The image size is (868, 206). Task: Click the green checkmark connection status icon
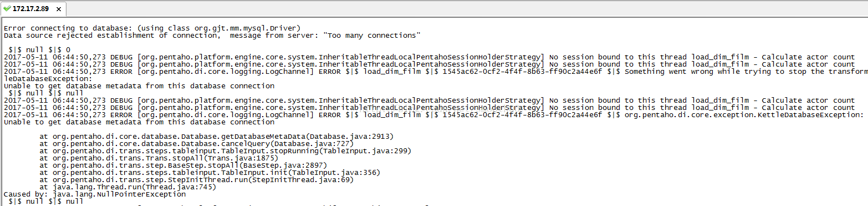tap(7, 9)
